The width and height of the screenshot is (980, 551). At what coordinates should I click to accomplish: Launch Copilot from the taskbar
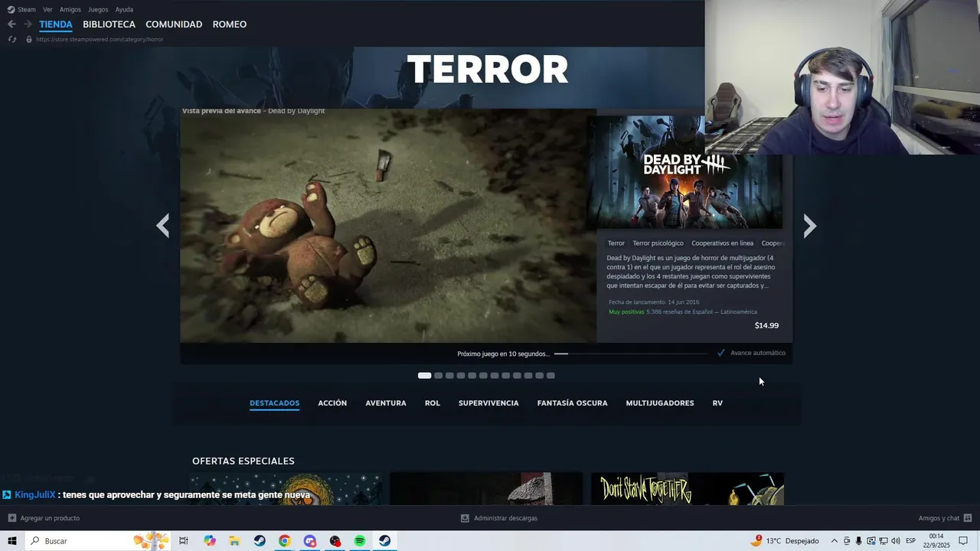click(x=210, y=541)
